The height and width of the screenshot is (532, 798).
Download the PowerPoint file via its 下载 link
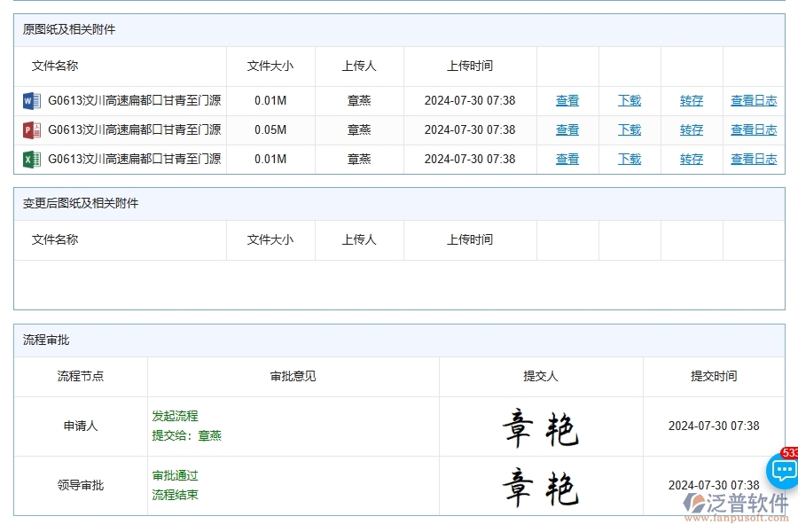[x=629, y=129]
